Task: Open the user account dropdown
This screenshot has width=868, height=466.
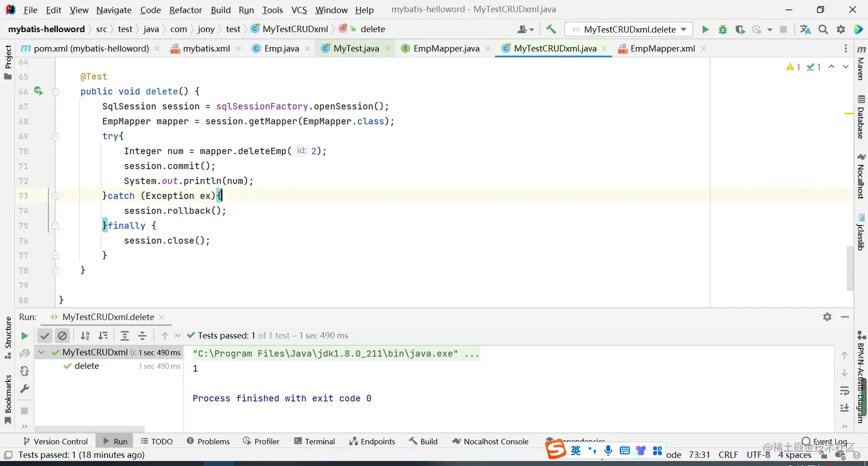Action: pyautogui.click(x=526, y=29)
